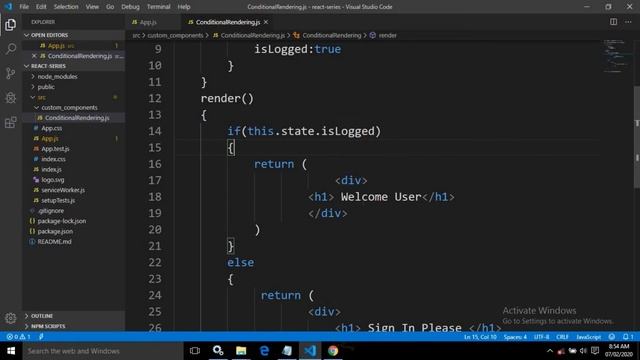Click the feedback smiley in status bar
Viewport: 640px width, 360px height.
pos(611,337)
